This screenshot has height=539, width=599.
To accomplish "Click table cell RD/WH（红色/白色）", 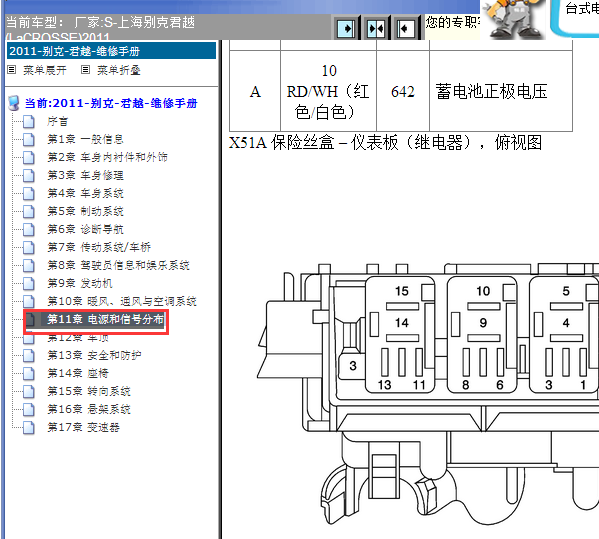I will (328, 92).
